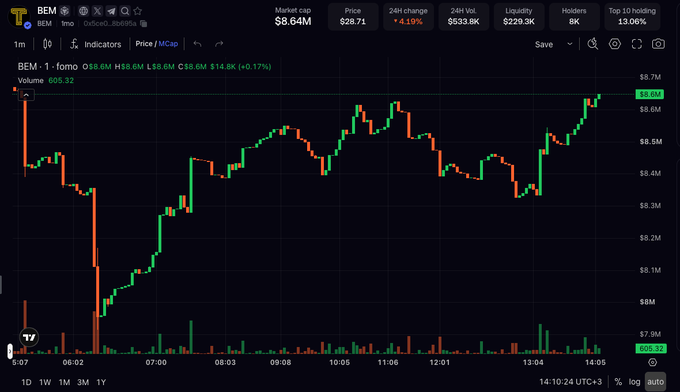Viewport: 680px width, 392px height.
Task: Save the chart layout
Action: tap(544, 44)
